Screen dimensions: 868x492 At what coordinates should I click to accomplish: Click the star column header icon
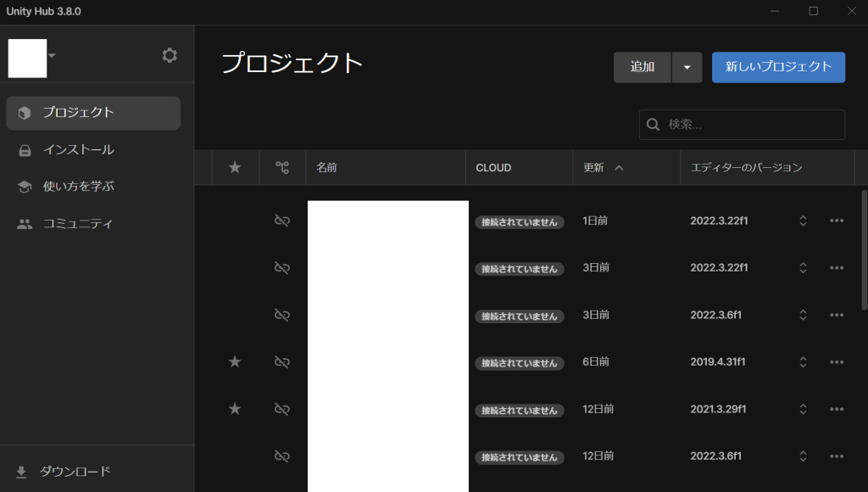pyautogui.click(x=235, y=168)
